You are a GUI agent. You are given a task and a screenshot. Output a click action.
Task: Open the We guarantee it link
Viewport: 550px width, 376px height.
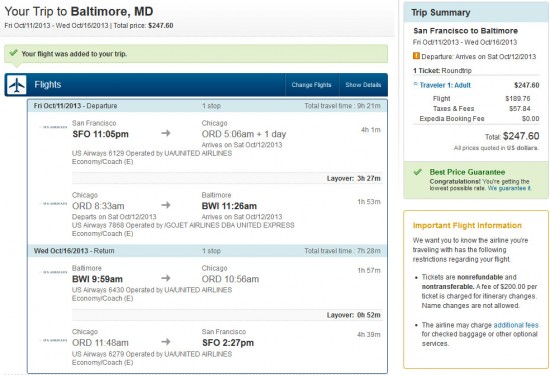509,188
